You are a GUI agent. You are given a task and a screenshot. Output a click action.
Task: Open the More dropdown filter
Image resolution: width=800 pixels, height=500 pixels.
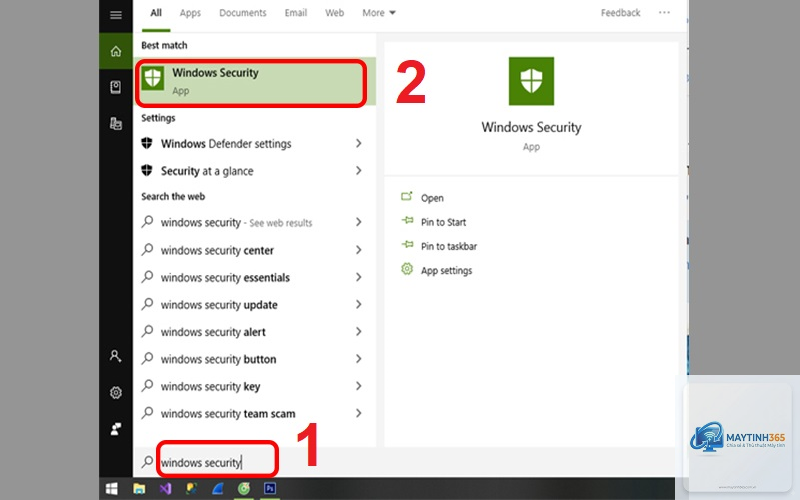click(x=379, y=13)
